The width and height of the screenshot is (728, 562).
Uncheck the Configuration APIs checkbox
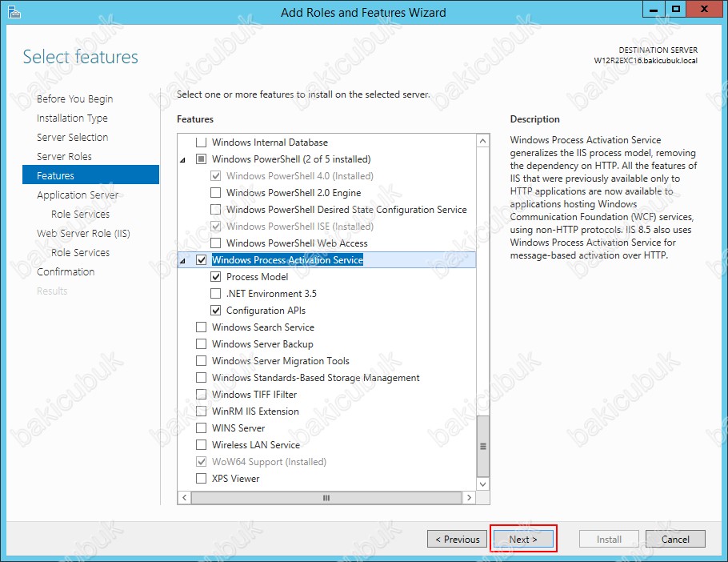tap(215, 311)
